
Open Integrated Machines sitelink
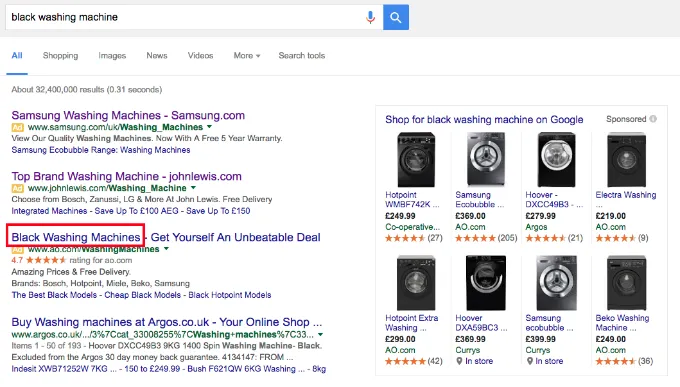pyautogui.click(x=49, y=211)
